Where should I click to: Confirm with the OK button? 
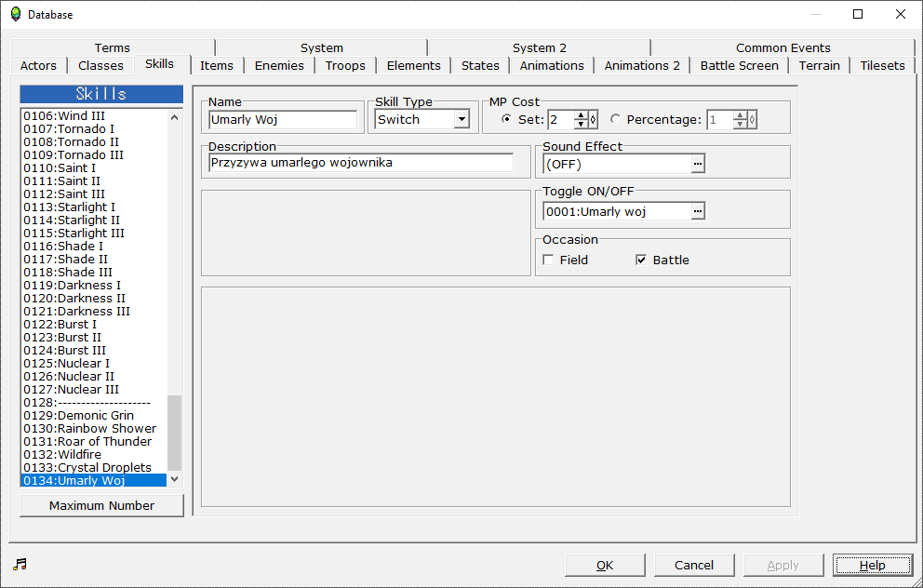[x=605, y=565]
